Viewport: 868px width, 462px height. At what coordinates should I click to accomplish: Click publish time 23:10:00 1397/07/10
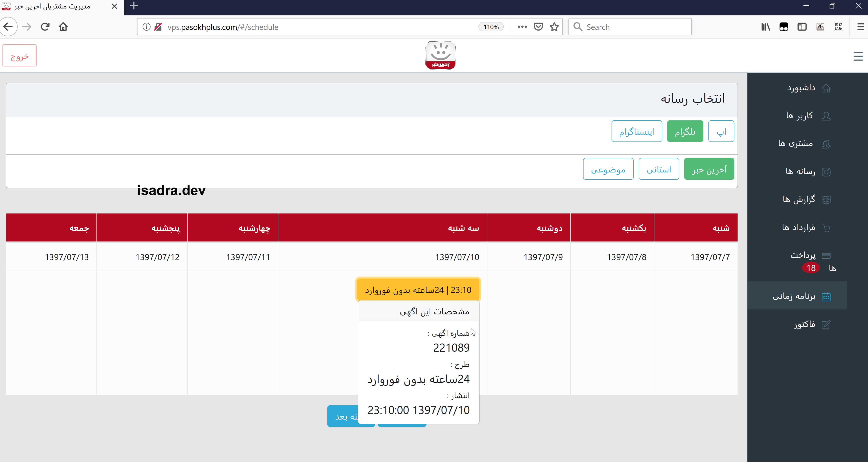tap(418, 410)
